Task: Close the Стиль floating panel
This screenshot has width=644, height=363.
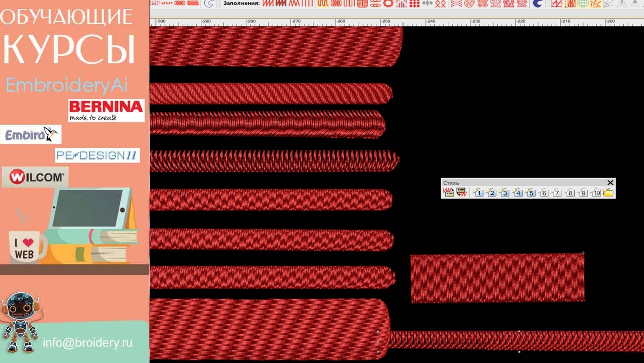Action: [x=610, y=182]
